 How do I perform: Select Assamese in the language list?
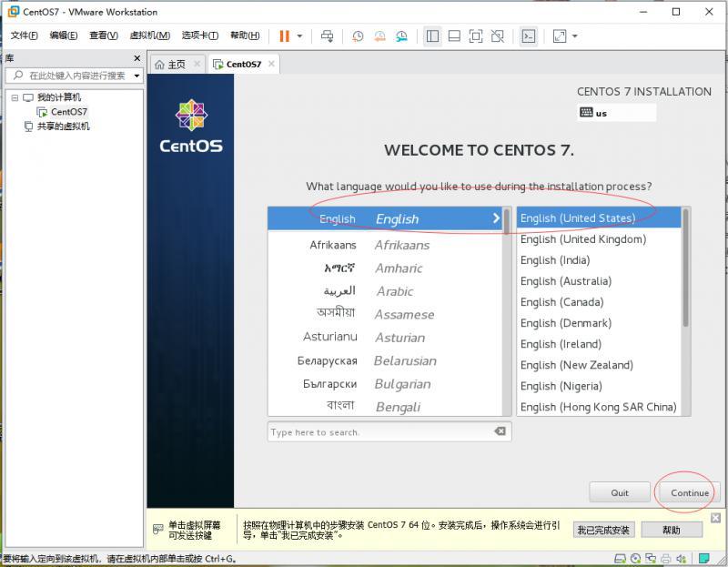(x=385, y=314)
